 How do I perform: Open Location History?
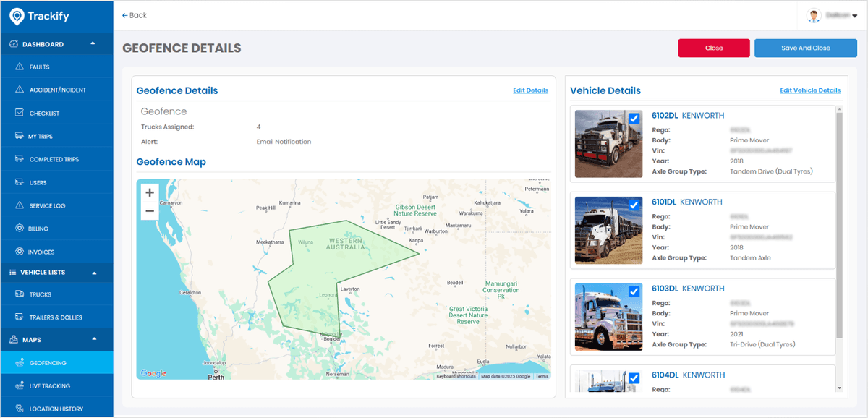click(x=20, y=409)
